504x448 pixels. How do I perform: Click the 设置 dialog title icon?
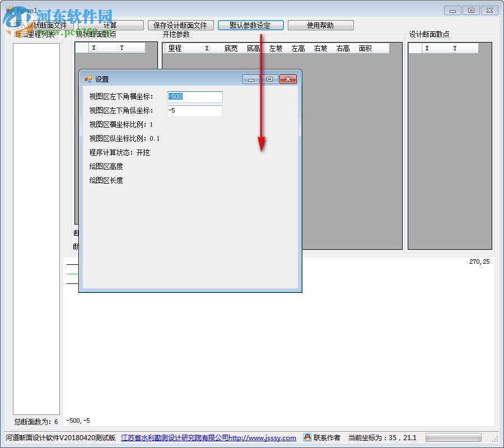[x=88, y=79]
